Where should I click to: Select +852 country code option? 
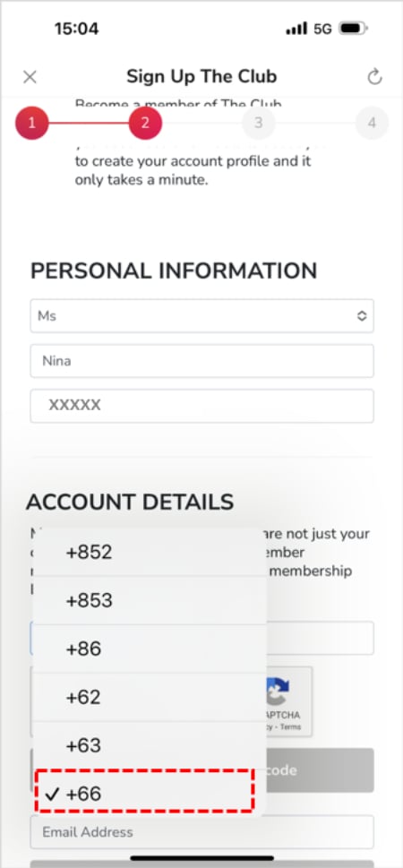pyautogui.click(x=150, y=552)
